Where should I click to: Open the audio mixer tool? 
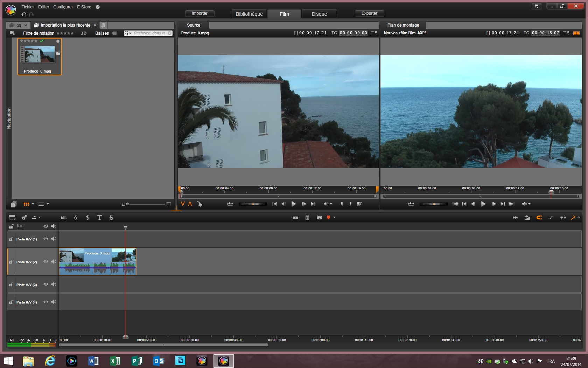(64, 218)
